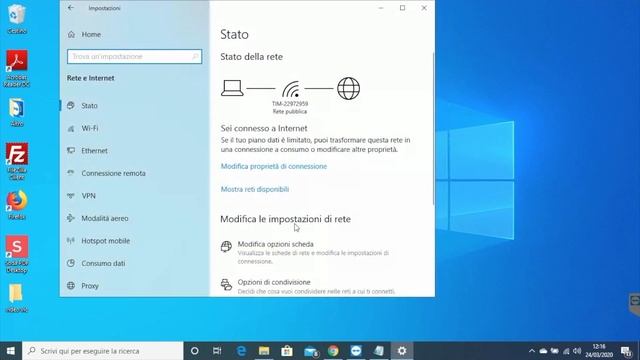Image resolution: width=640 pixels, height=360 pixels.
Task: Launch Google Chrome from taskbar
Action: pyautogui.click(x=333, y=351)
